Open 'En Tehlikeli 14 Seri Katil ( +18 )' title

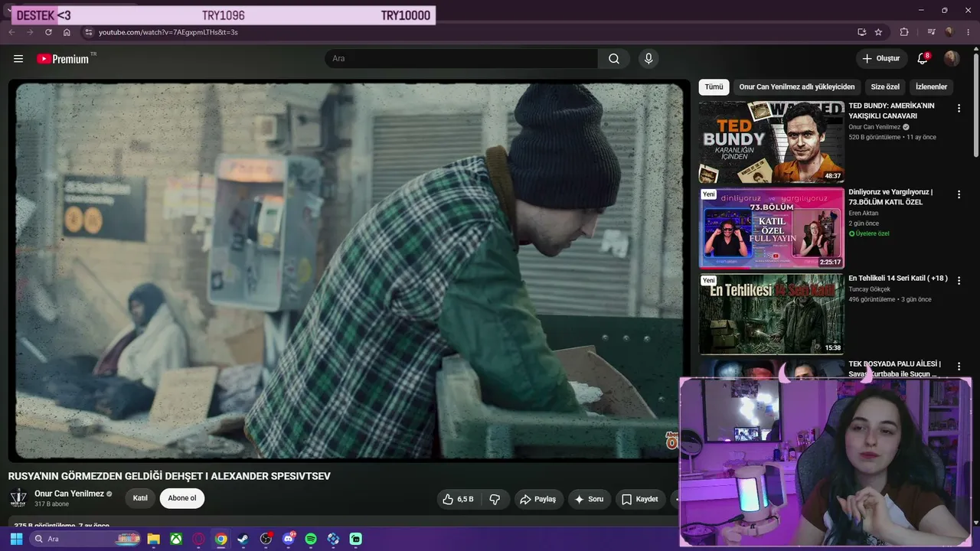tap(898, 278)
